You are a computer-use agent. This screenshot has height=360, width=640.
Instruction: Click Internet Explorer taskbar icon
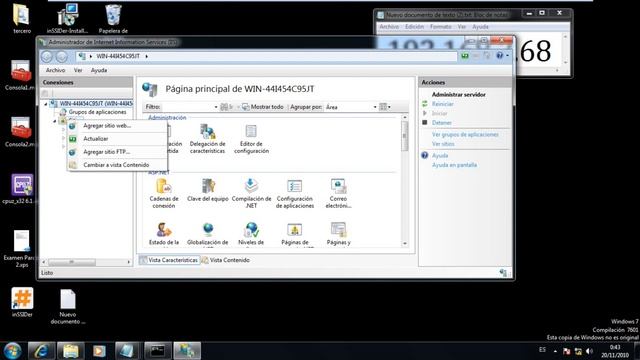pyautogui.click(x=41, y=351)
